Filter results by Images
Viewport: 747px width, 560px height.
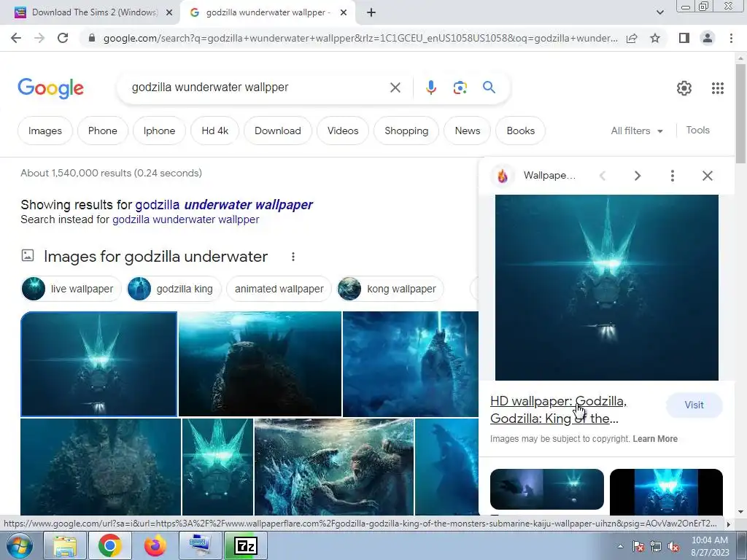(x=44, y=131)
